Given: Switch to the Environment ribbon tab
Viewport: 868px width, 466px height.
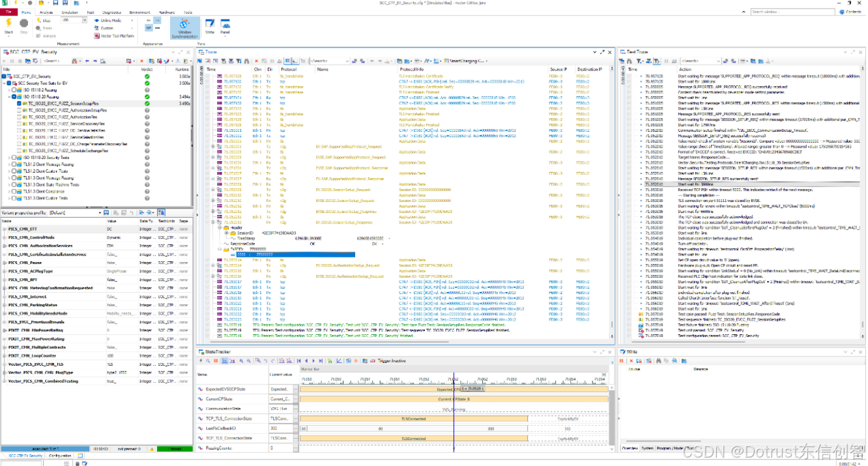Looking at the screenshot, I should point(140,12).
